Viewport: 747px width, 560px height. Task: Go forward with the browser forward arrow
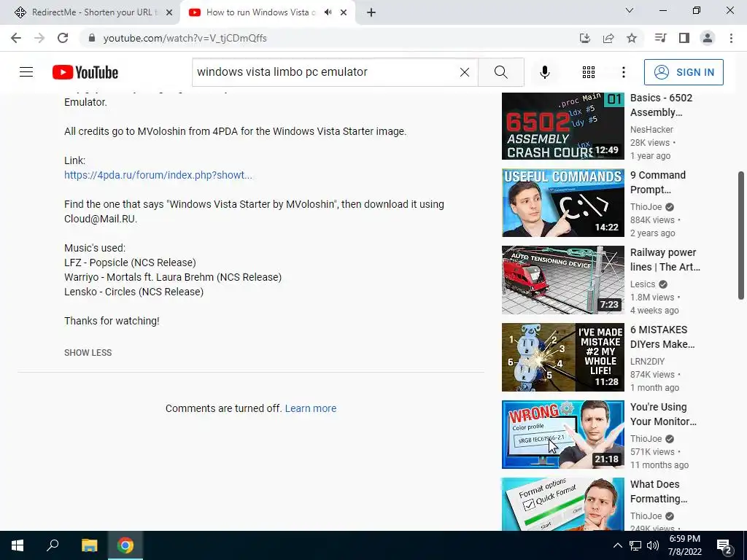click(x=39, y=38)
